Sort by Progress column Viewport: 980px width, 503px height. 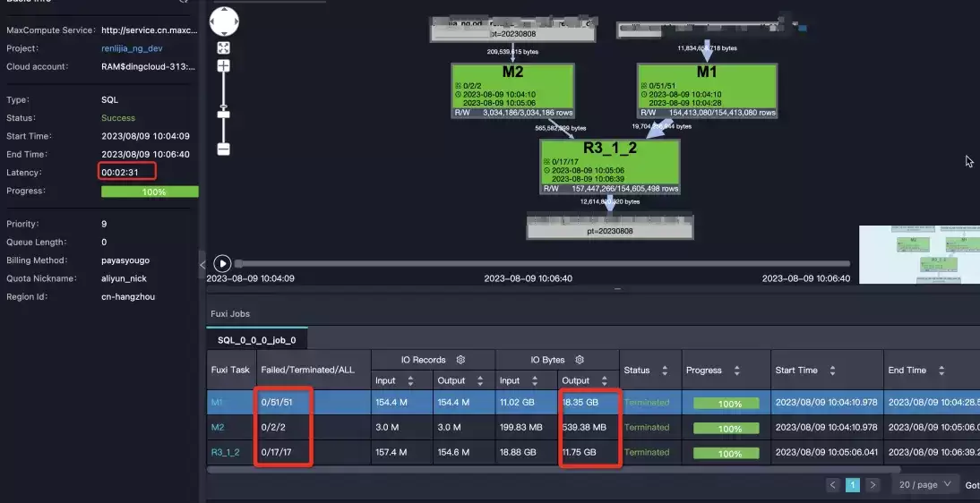[736, 371]
